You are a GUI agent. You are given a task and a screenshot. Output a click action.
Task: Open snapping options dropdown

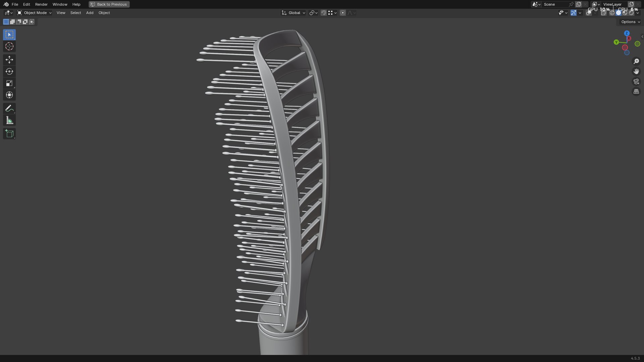[332, 13]
